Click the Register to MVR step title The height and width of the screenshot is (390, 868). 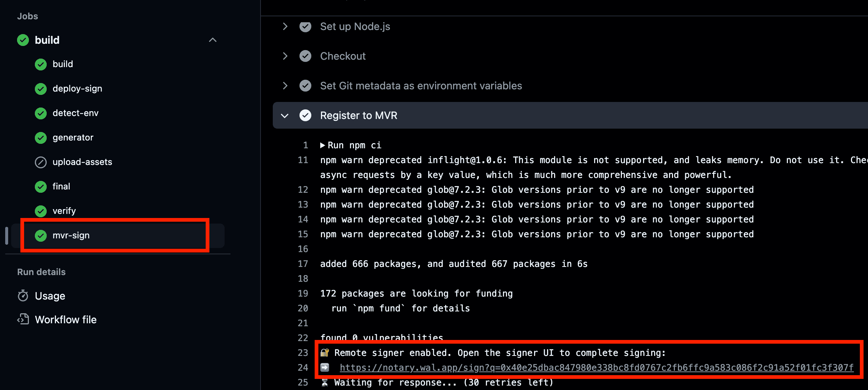[x=359, y=115]
